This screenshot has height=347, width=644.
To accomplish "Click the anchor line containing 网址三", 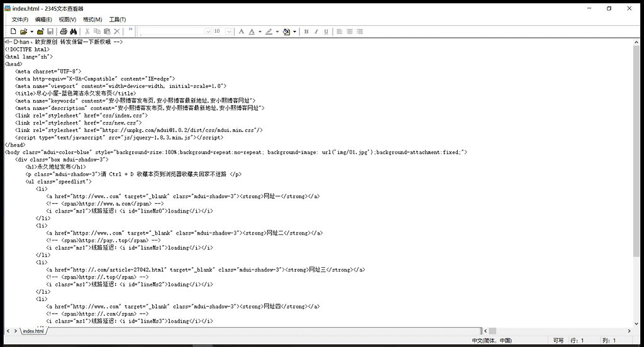I will [x=206, y=270].
